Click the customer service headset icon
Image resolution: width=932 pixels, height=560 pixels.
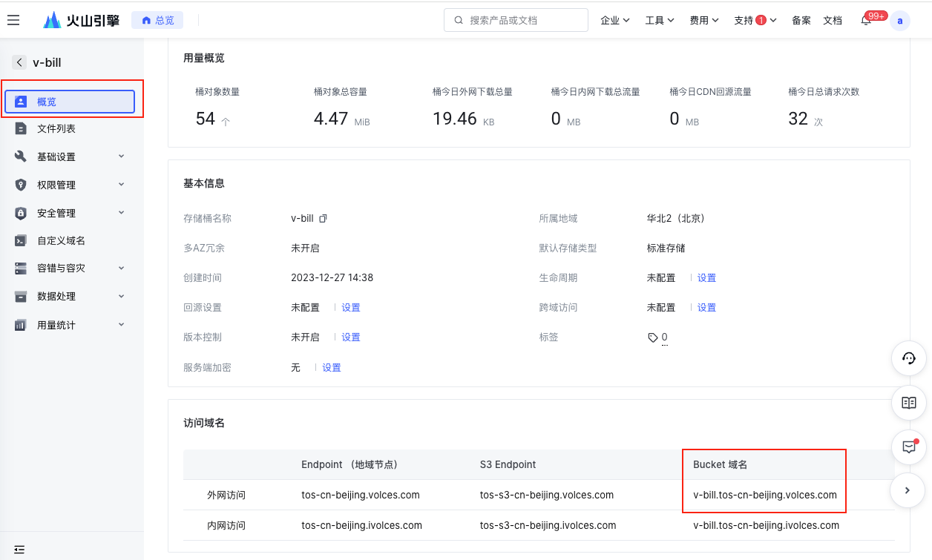point(908,359)
